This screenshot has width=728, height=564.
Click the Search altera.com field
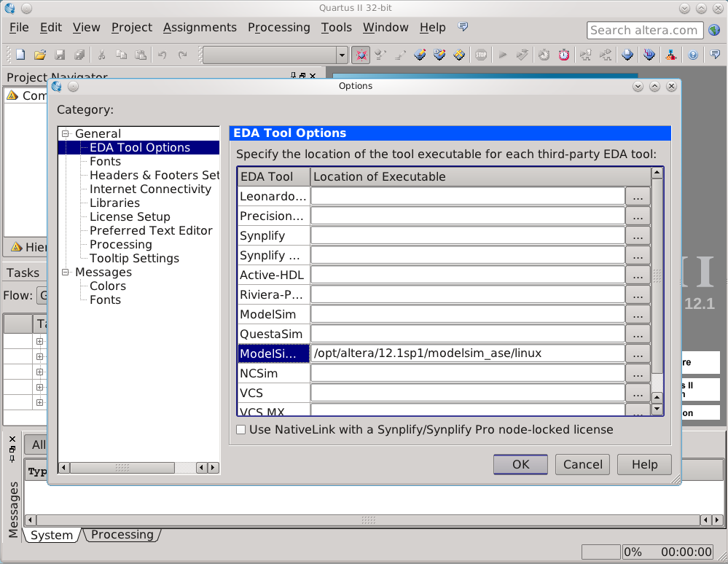(644, 30)
